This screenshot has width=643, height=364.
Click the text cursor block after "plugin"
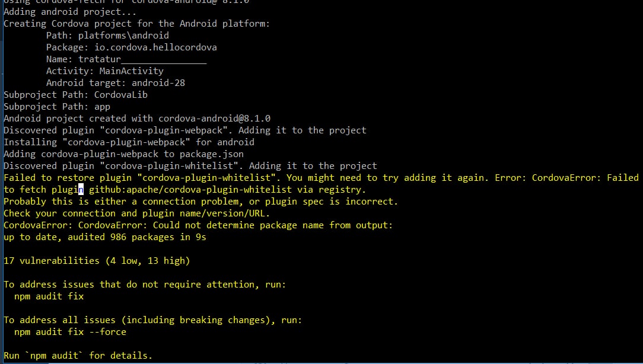pyautogui.click(x=81, y=190)
